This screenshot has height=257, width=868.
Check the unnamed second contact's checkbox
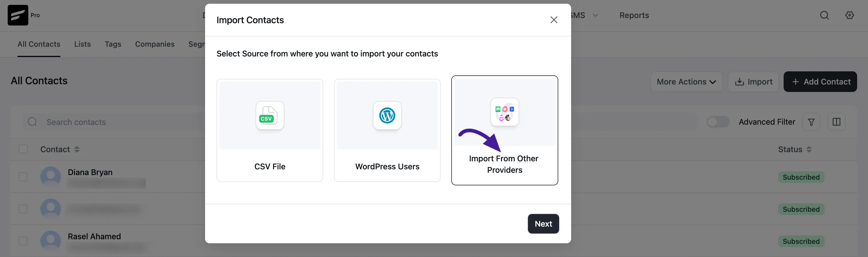(23, 209)
